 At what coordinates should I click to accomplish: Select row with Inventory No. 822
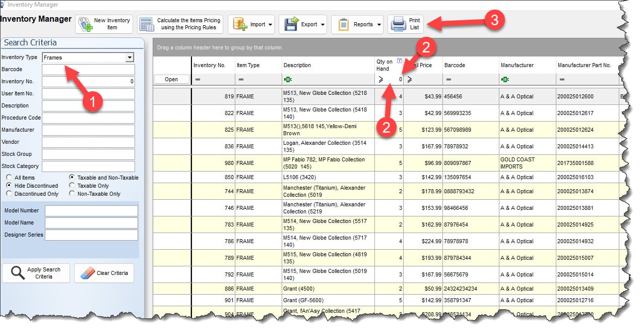(x=387, y=113)
